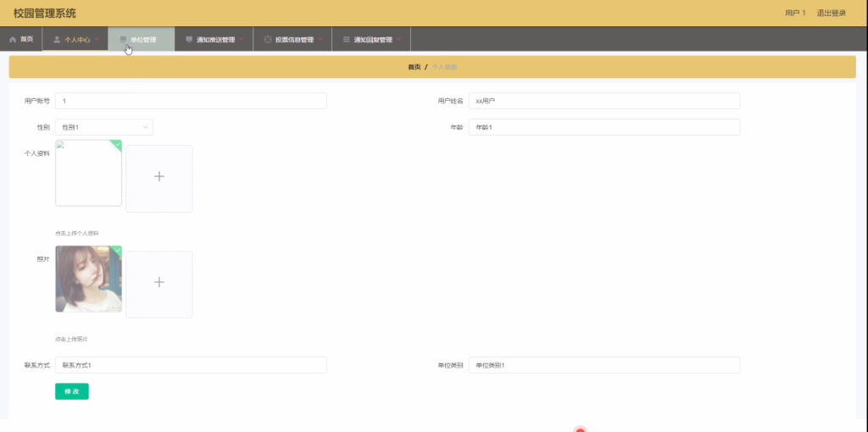Image resolution: width=868 pixels, height=432 pixels.
Task: Click the home icon beside 首页
Action: coord(13,40)
